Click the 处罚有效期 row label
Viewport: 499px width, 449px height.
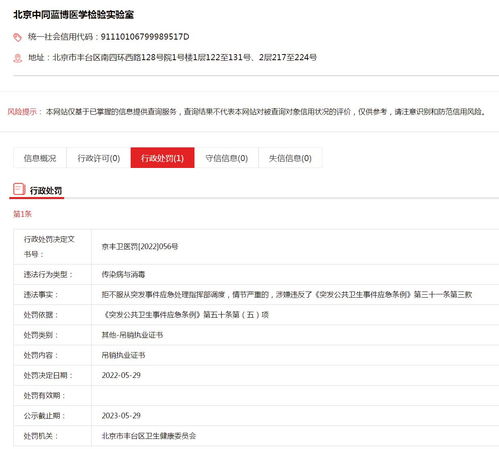(x=44, y=396)
